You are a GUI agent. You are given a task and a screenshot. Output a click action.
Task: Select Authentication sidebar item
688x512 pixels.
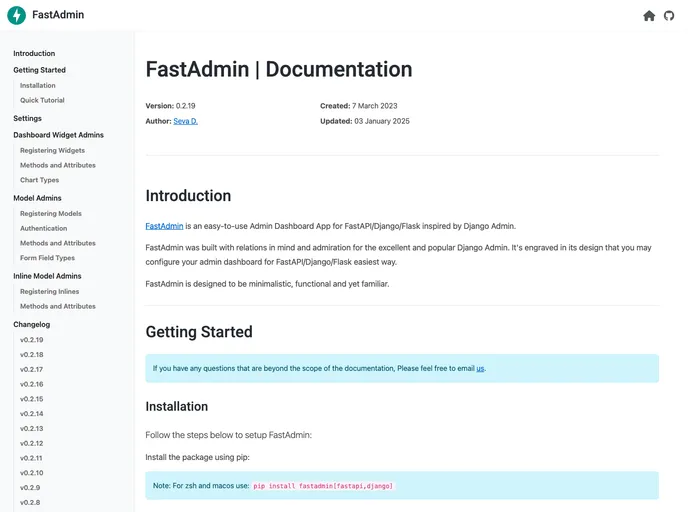click(x=43, y=229)
